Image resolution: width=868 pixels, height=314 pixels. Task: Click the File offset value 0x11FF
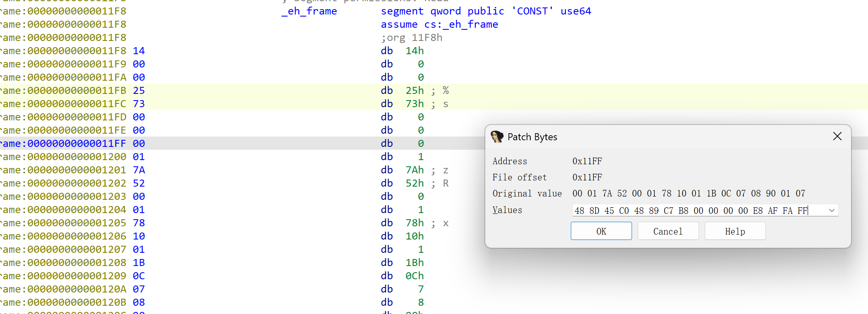click(587, 177)
